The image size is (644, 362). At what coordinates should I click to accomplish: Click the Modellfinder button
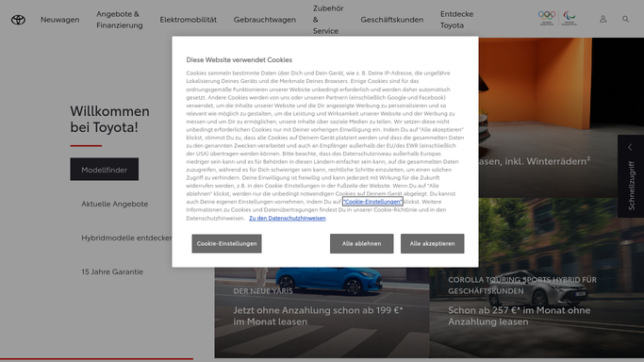pyautogui.click(x=105, y=169)
